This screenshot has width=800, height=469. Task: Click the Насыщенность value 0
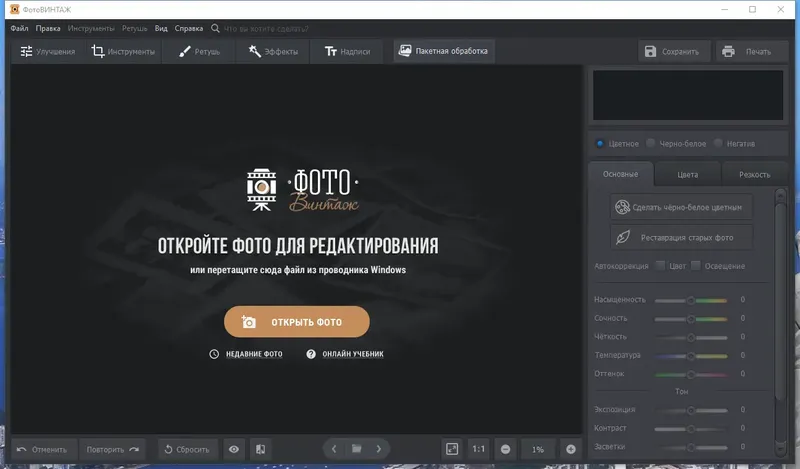[x=742, y=300]
